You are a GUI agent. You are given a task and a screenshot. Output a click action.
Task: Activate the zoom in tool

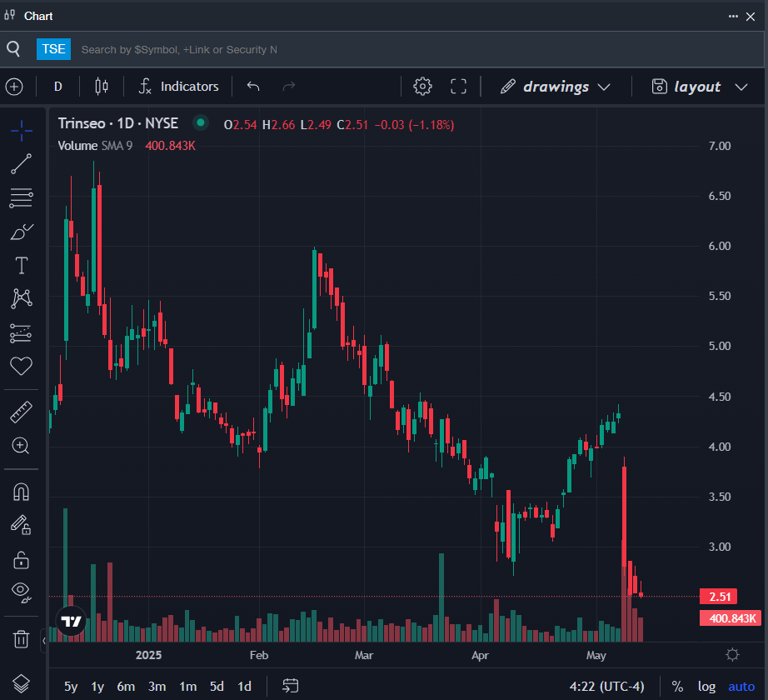click(x=21, y=445)
